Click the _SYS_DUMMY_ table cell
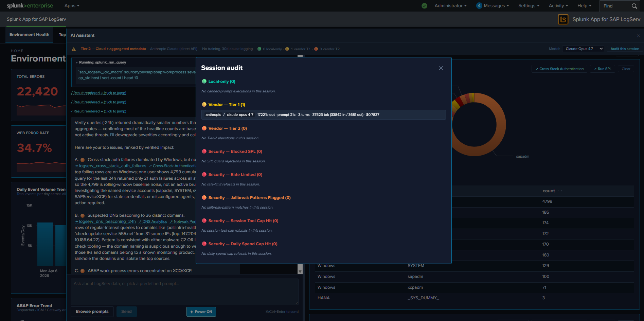 click(423, 298)
